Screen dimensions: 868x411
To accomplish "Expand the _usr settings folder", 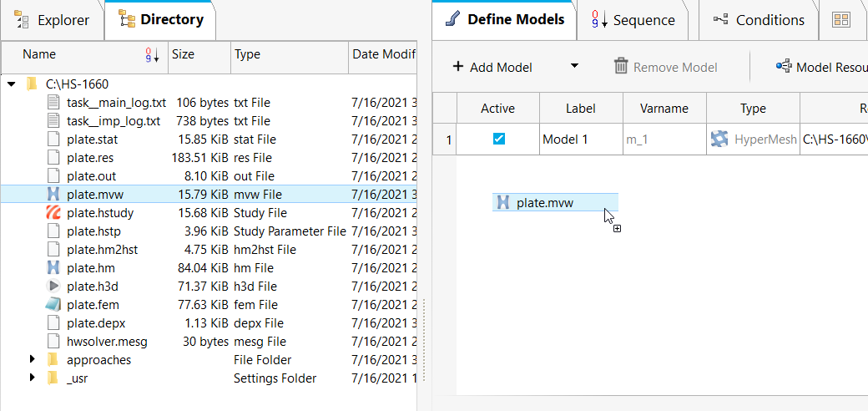I will [x=33, y=378].
